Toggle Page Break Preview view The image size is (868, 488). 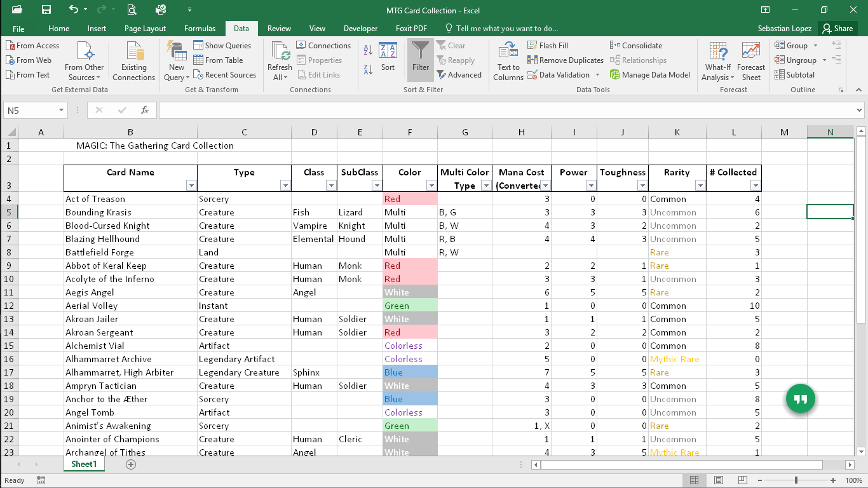(742, 480)
